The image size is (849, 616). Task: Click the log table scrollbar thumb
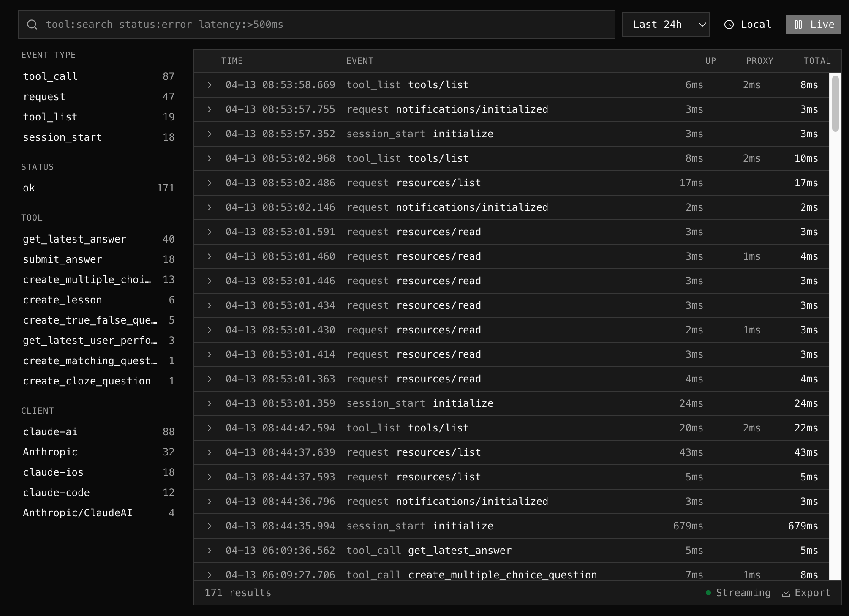click(835, 104)
